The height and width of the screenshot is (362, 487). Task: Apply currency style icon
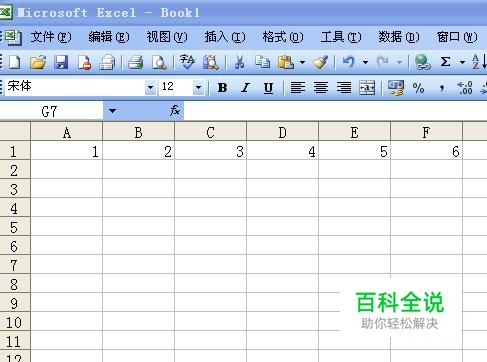pyautogui.click(x=396, y=88)
